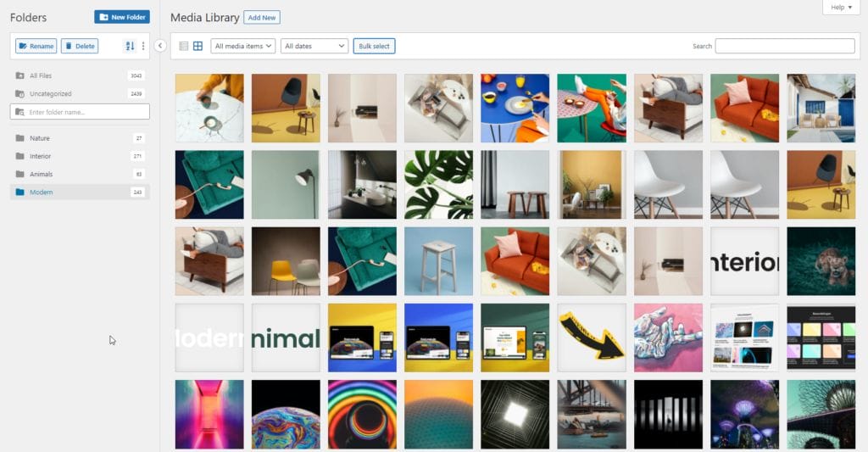Select the Interior folder
The width and height of the screenshot is (868, 452).
pos(41,156)
